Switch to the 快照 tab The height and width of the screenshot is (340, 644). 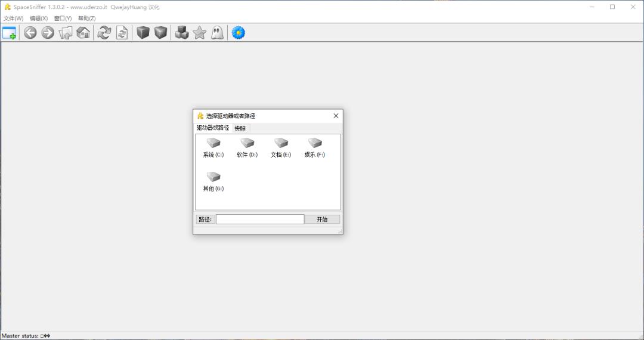click(x=240, y=128)
